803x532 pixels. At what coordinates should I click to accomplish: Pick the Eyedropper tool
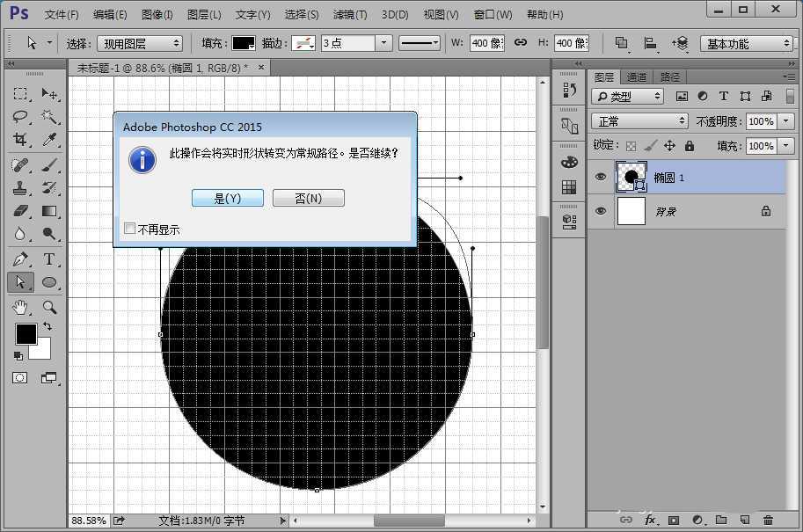(x=49, y=140)
